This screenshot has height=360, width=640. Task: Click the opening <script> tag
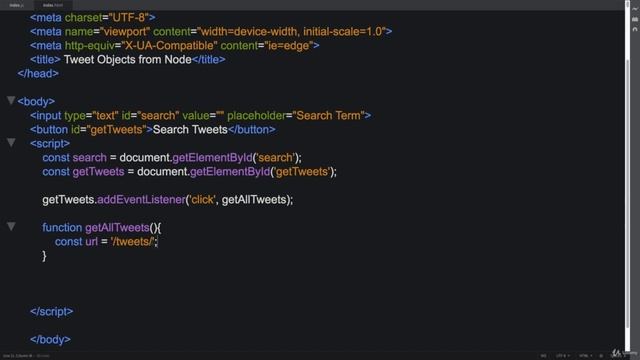click(x=50, y=144)
